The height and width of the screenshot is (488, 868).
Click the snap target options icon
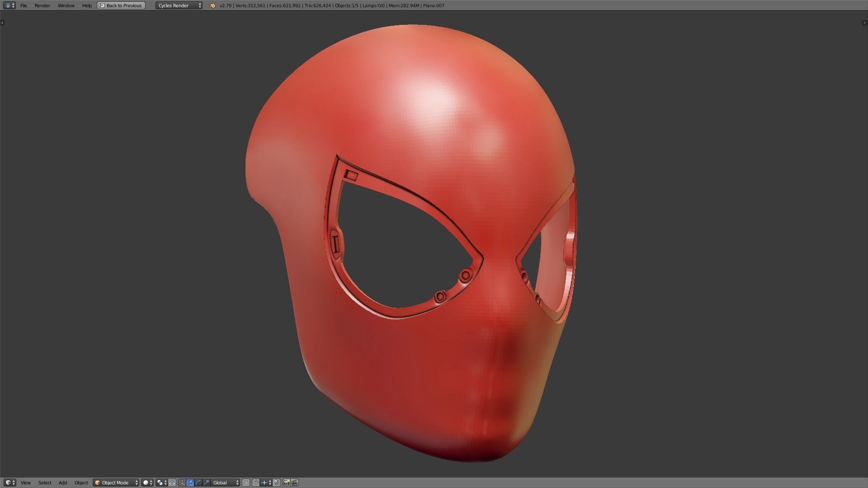coord(277,483)
